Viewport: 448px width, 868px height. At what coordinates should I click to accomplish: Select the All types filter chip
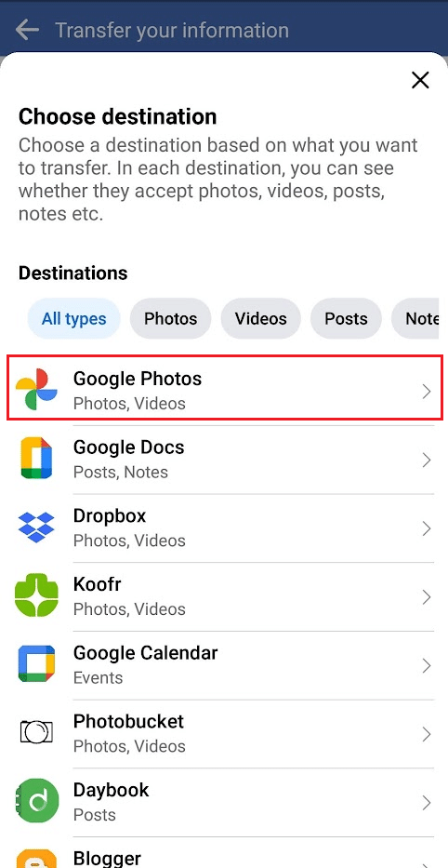pos(74,319)
